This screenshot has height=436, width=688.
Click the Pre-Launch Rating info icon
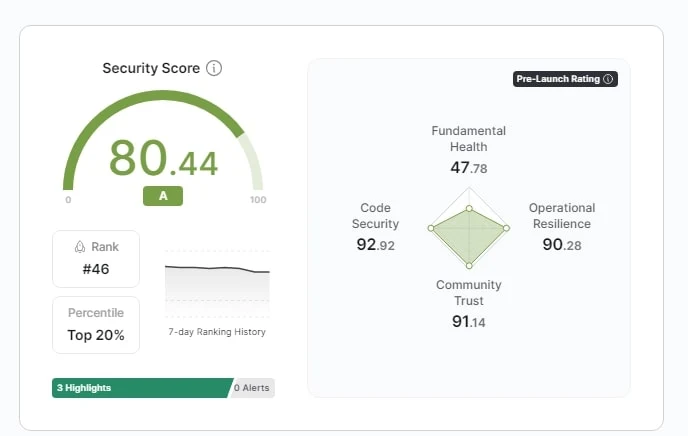pos(608,79)
